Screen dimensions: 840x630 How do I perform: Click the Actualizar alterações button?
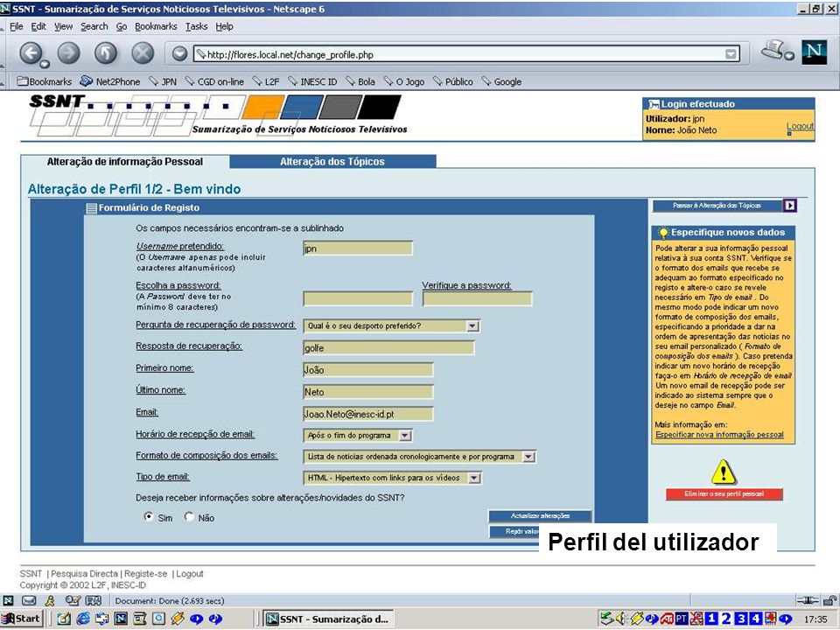(540, 516)
